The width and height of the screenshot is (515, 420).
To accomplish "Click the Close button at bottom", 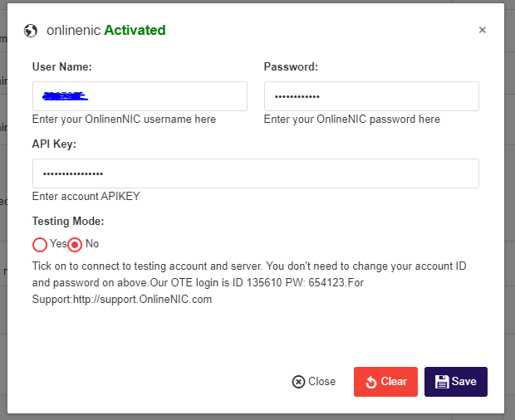I will click(x=314, y=381).
